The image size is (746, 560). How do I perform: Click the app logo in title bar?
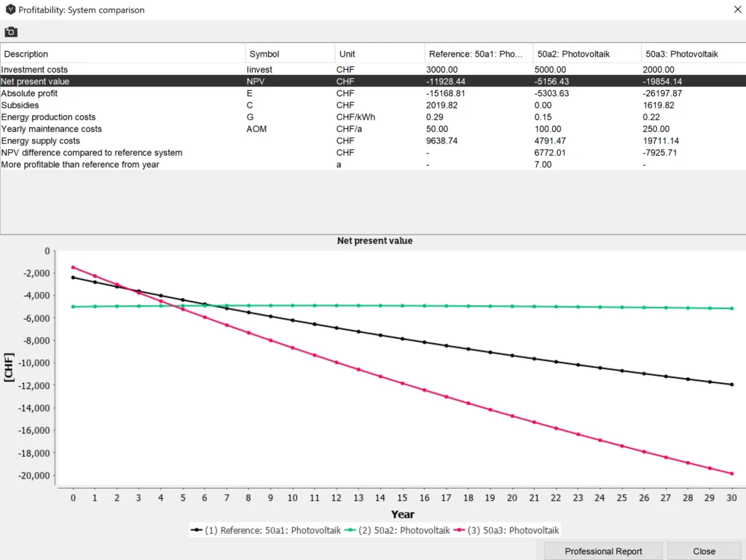point(9,10)
